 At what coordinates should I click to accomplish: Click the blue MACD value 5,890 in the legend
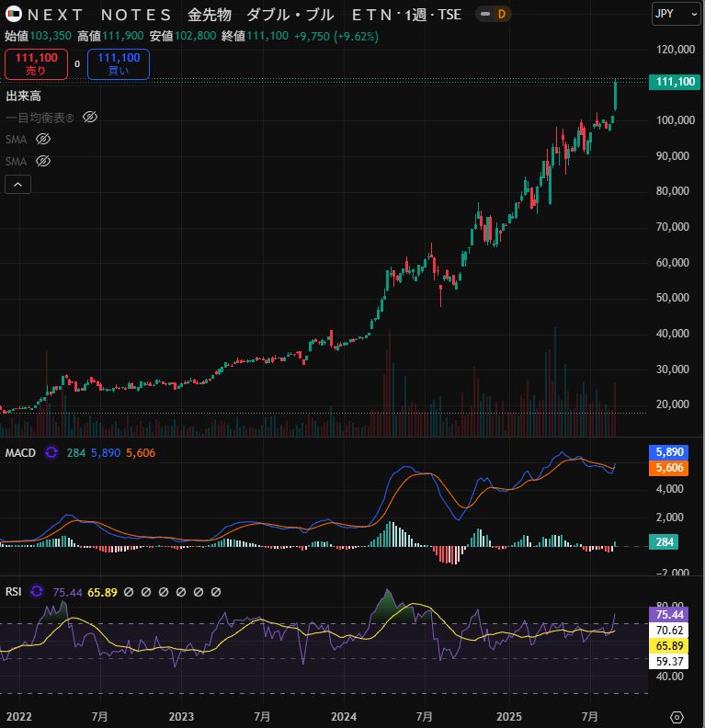pyautogui.click(x=106, y=452)
